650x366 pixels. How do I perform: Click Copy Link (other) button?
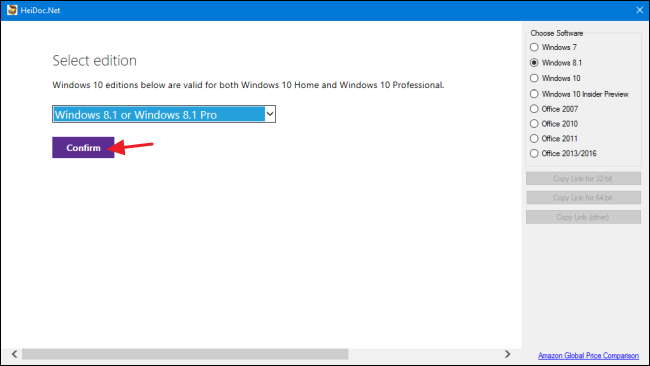coord(583,217)
